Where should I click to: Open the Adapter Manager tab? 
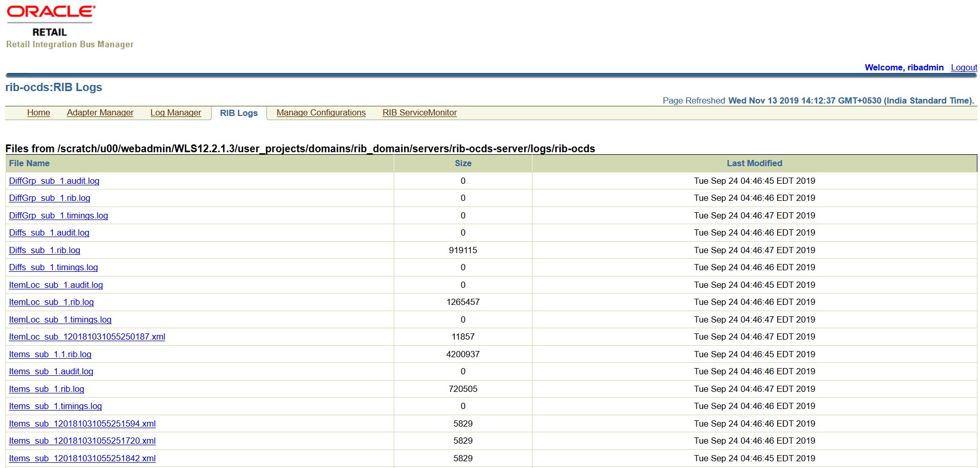click(100, 112)
